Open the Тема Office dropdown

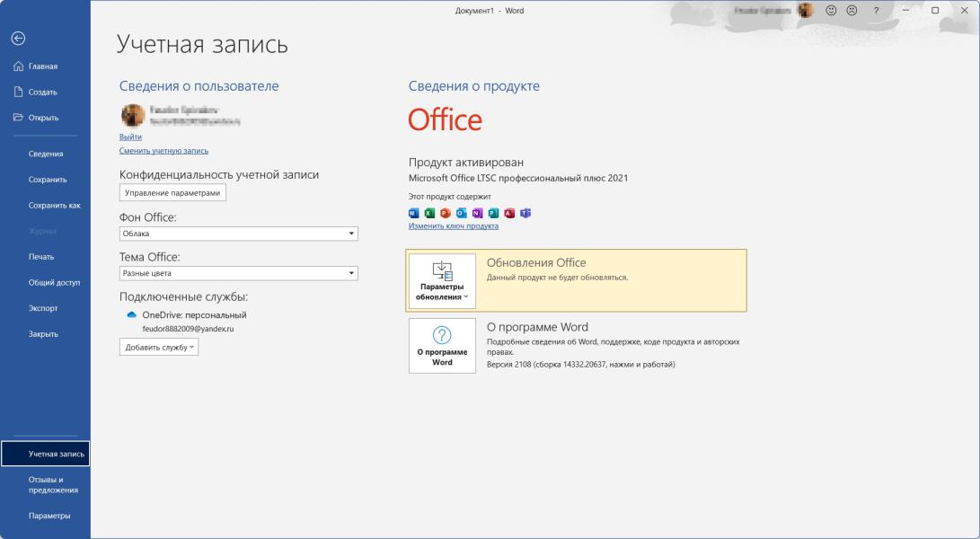click(239, 273)
